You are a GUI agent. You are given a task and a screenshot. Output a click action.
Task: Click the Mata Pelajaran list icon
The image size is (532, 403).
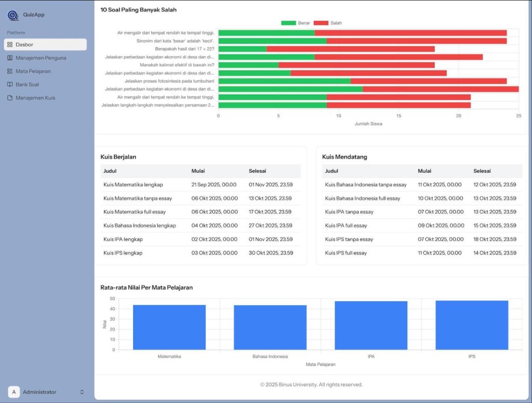(10, 71)
